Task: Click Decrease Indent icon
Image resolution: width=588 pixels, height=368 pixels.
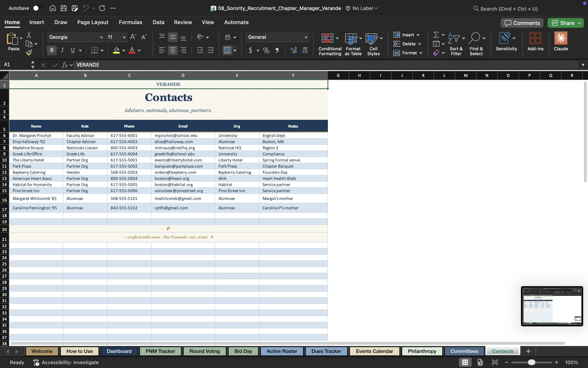Action: (200, 50)
